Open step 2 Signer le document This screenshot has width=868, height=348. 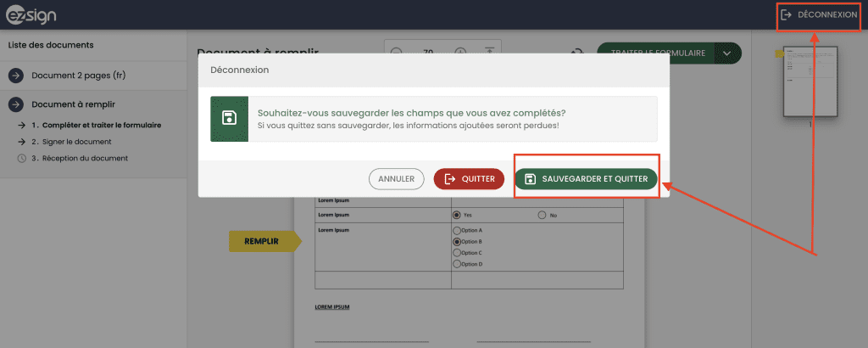(x=71, y=142)
